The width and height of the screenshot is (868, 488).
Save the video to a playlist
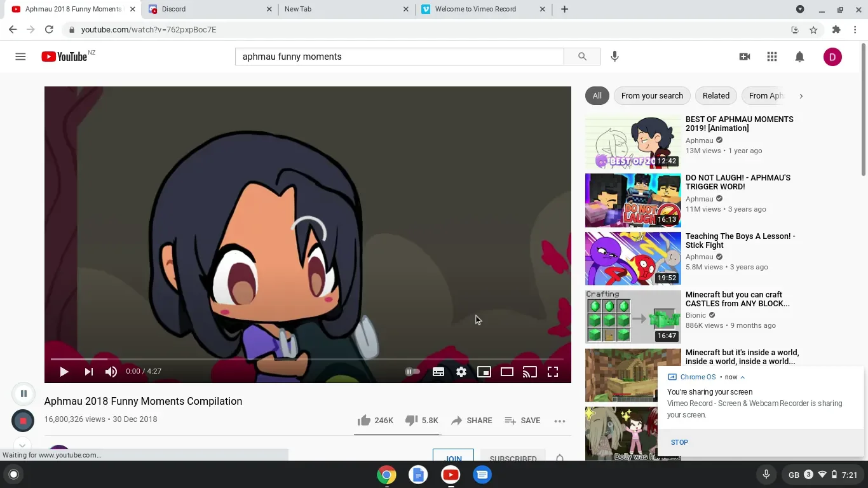pos(522,420)
